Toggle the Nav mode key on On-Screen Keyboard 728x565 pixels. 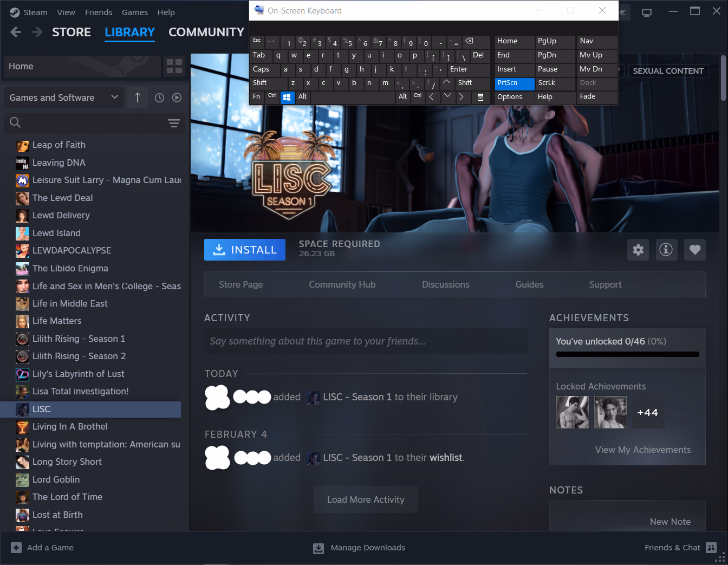(597, 42)
